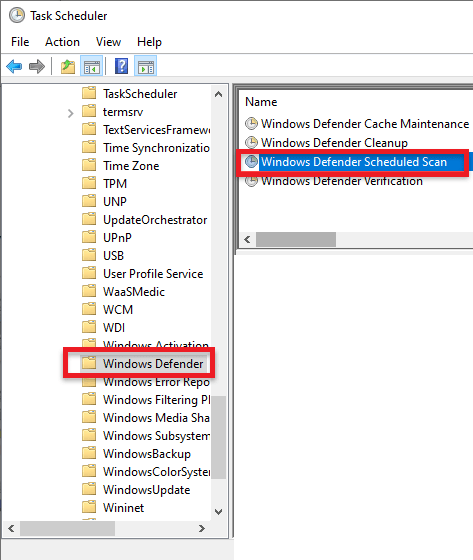473x560 pixels.
Task: Click the TaskScheduler folder icon
Action: (x=89, y=93)
